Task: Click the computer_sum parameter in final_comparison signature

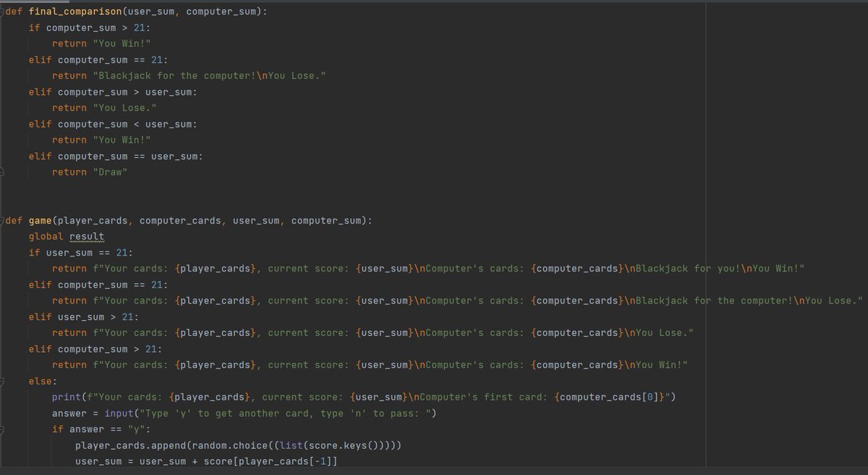Action: (x=221, y=12)
